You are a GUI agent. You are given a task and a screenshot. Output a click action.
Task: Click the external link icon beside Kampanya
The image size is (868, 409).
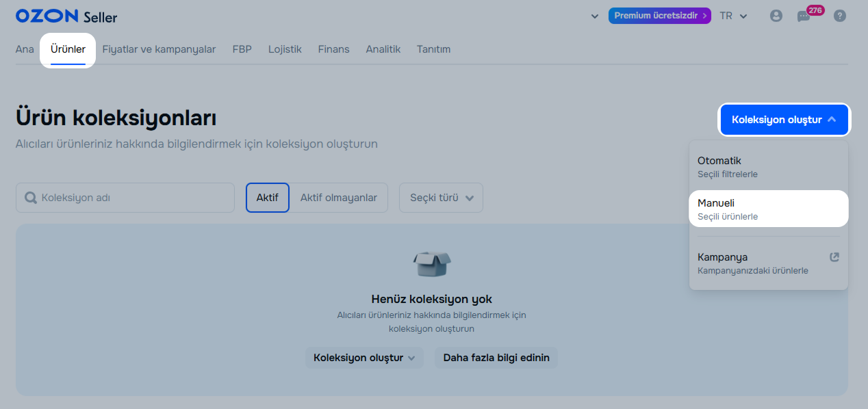[x=834, y=257]
